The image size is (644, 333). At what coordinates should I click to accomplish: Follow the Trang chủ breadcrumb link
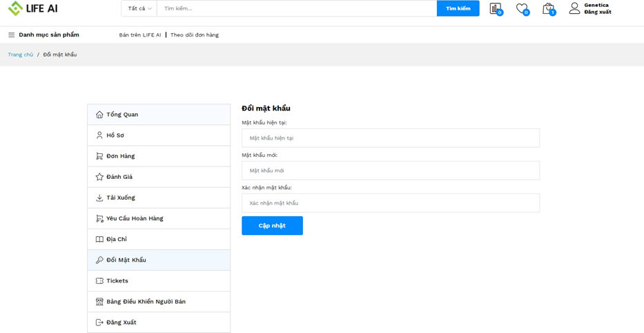click(21, 55)
